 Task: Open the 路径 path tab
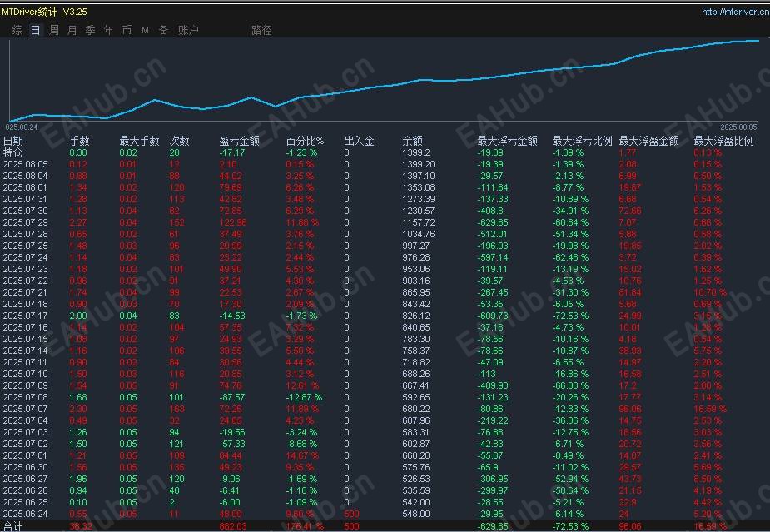coord(261,30)
